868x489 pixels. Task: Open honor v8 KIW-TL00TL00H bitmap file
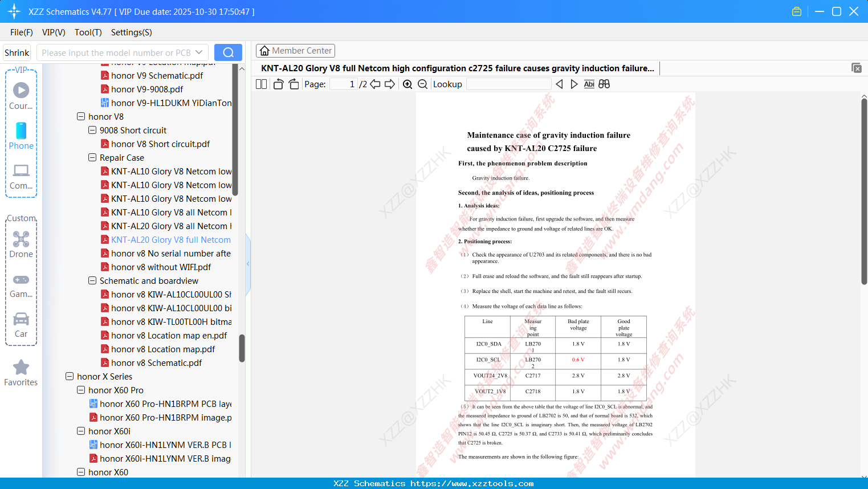[166, 321]
